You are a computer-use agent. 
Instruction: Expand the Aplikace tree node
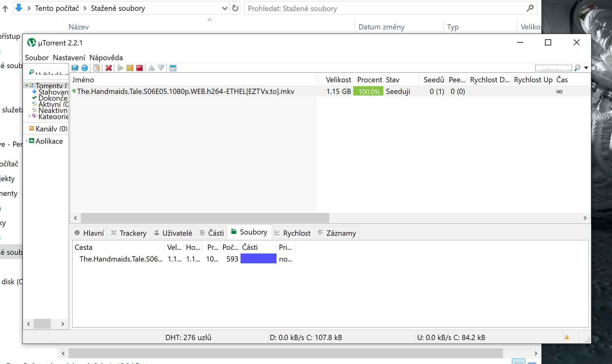tap(27, 141)
